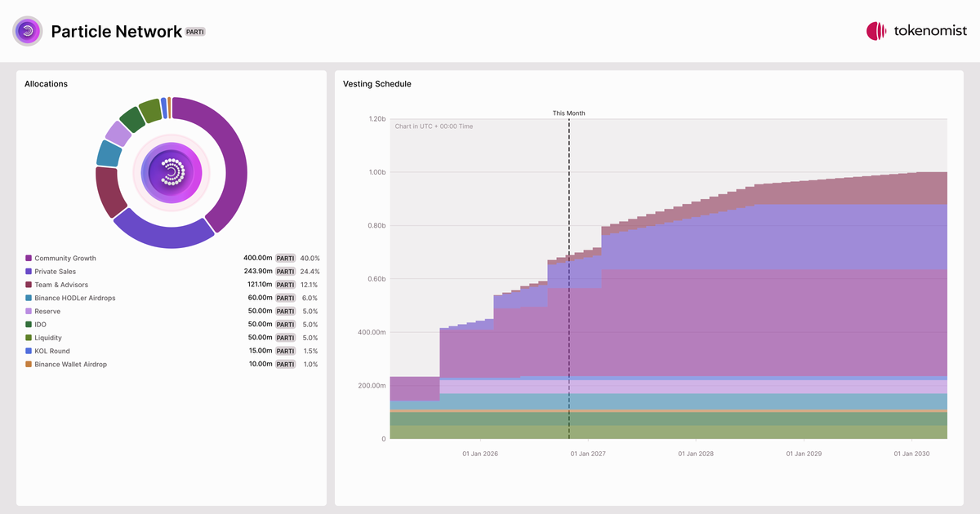Select IDO legend color swatch
Screen dimensions: 980x514
tap(29, 325)
